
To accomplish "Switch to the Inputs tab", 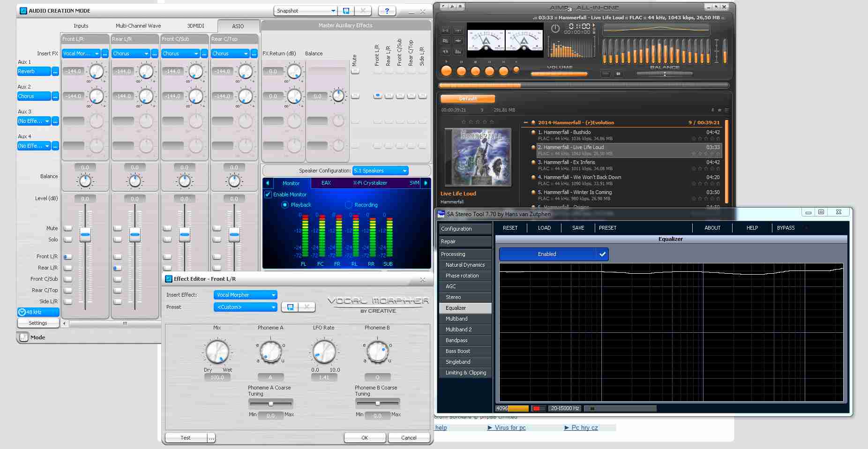I will pyautogui.click(x=81, y=26).
